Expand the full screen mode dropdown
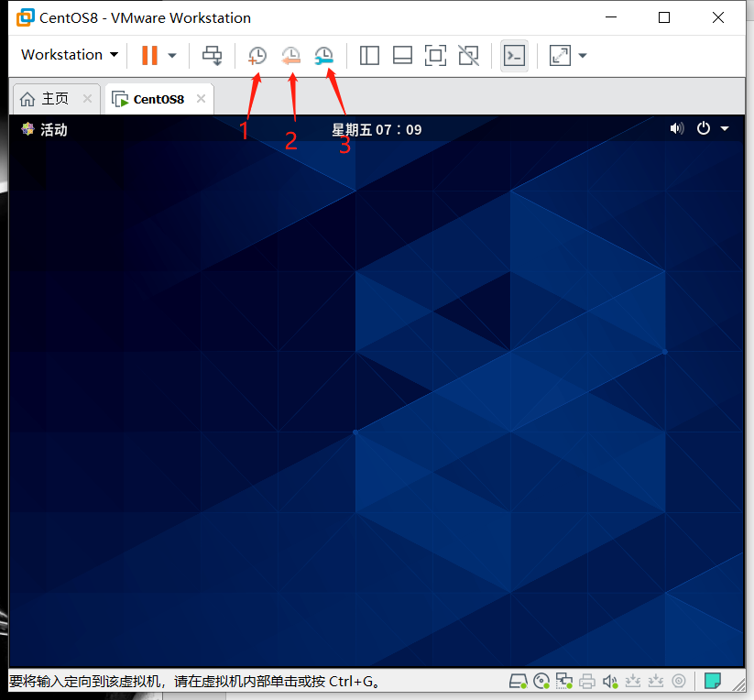This screenshot has width=754, height=700. pyautogui.click(x=582, y=55)
